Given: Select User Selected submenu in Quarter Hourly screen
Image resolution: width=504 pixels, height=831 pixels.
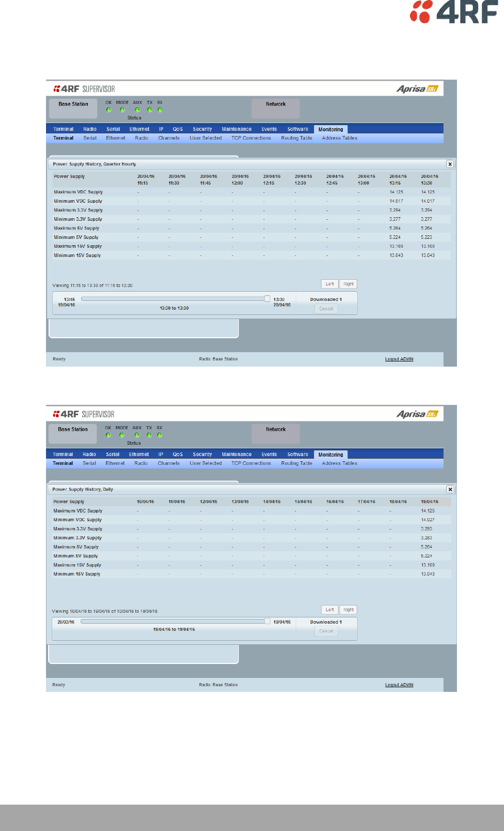Looking at the screenshot, I should pyautogui.click(x=206, y=138).
